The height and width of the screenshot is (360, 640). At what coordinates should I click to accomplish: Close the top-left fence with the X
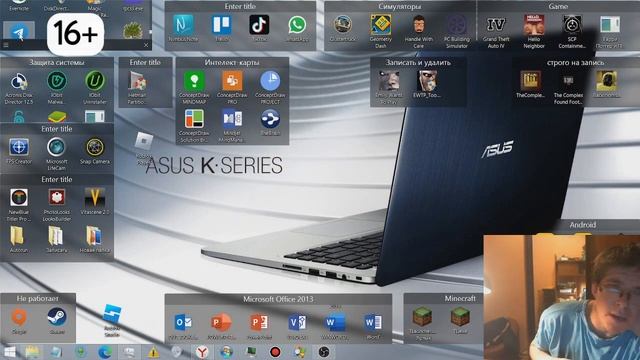point(146,45)
